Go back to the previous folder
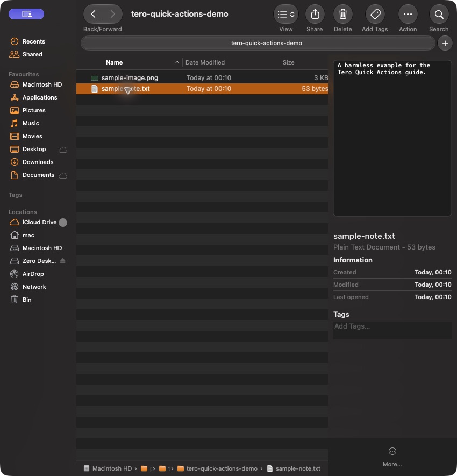This screenshot has width=457, height=476. [x=94, y=14]
